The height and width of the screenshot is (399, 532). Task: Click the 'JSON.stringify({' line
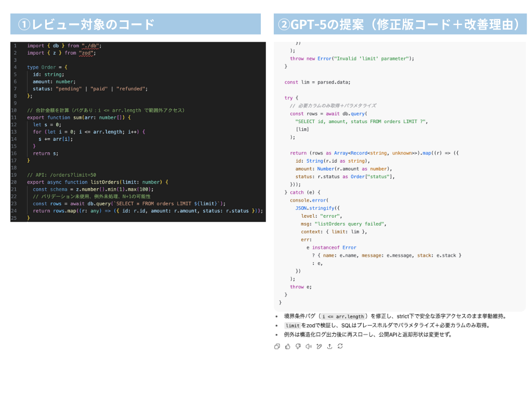(317, 208)
